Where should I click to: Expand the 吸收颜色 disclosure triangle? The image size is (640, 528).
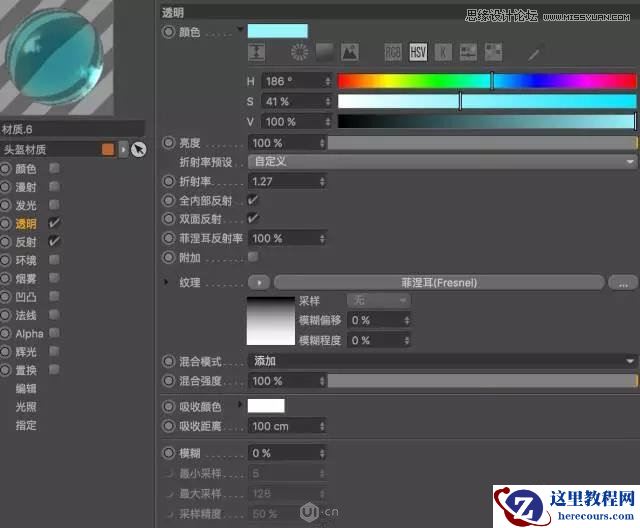[x=240, y=404]
